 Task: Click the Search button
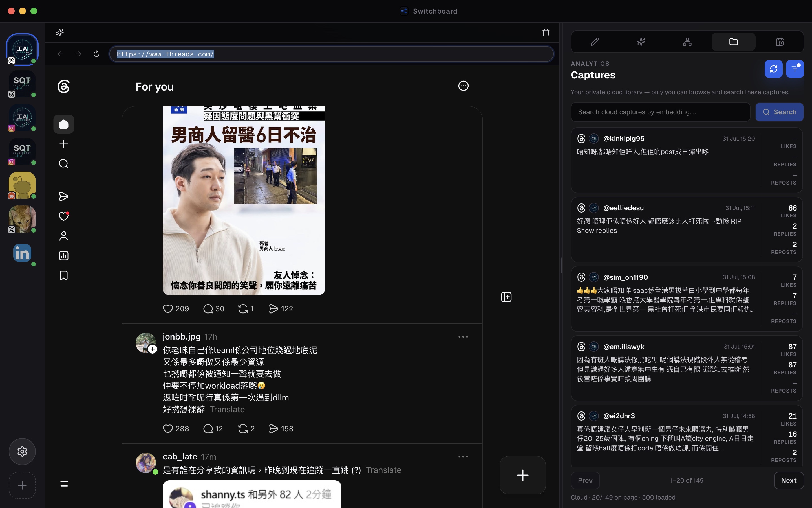click(779, 112)
